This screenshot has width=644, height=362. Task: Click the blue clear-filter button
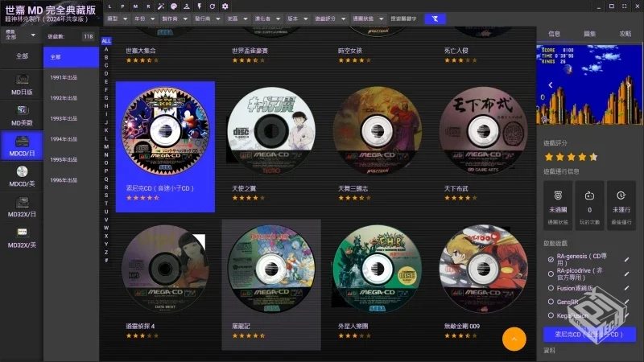pyautogui.click(x=435, y=19)
